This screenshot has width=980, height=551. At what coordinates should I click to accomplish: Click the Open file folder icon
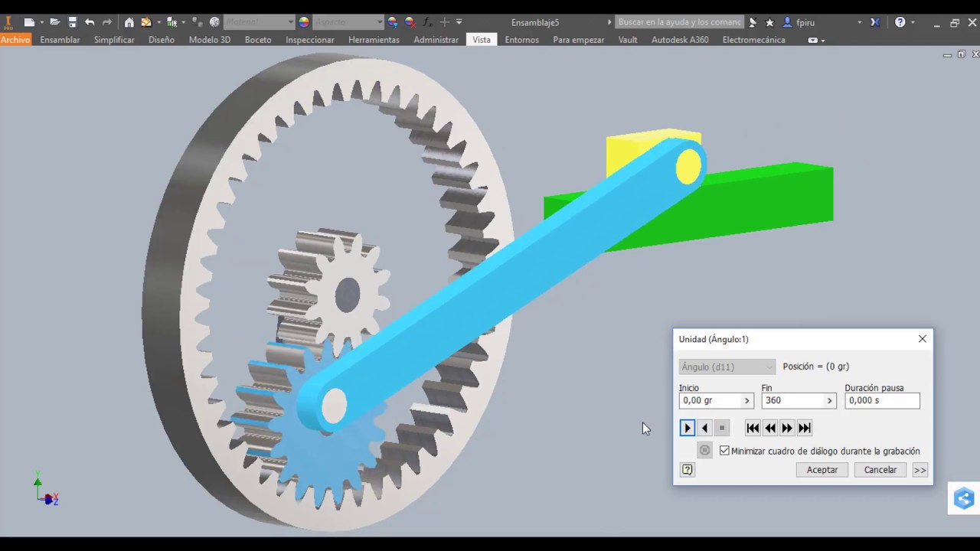click(x=55, y=22)
